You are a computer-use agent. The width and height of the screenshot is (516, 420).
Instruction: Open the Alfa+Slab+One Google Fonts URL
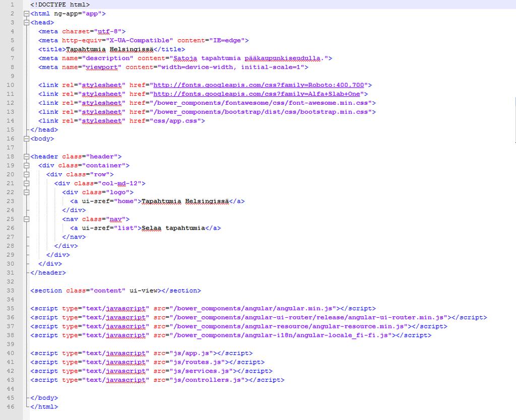pyautogui.click(x=256, y=94)
